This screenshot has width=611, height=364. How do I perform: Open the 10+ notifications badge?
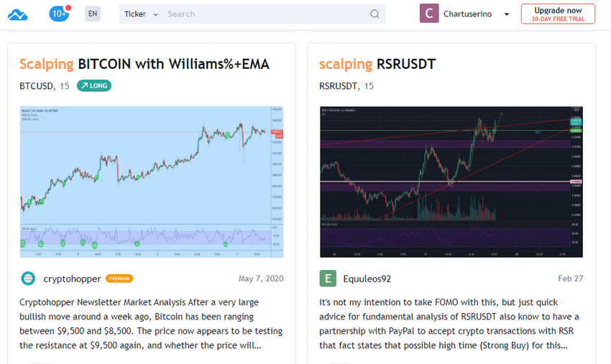(x=60, y=13)
